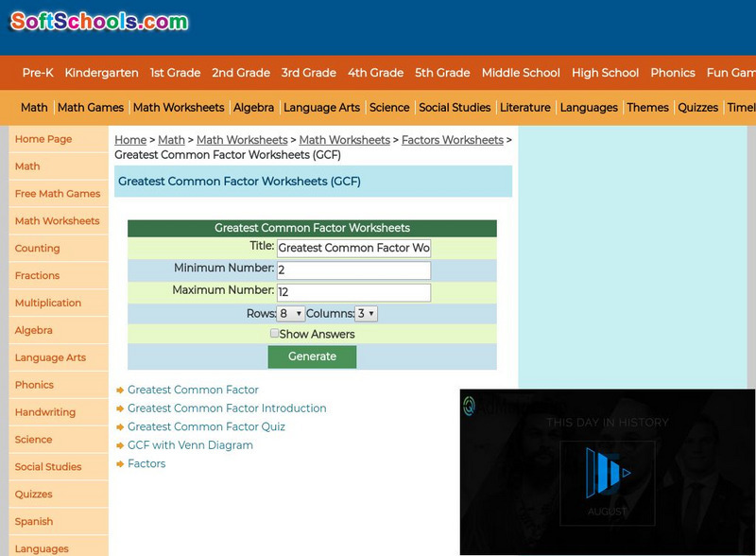756x556 pixels.
Task: Play the This Day in History video
Action: coord(608,473)
